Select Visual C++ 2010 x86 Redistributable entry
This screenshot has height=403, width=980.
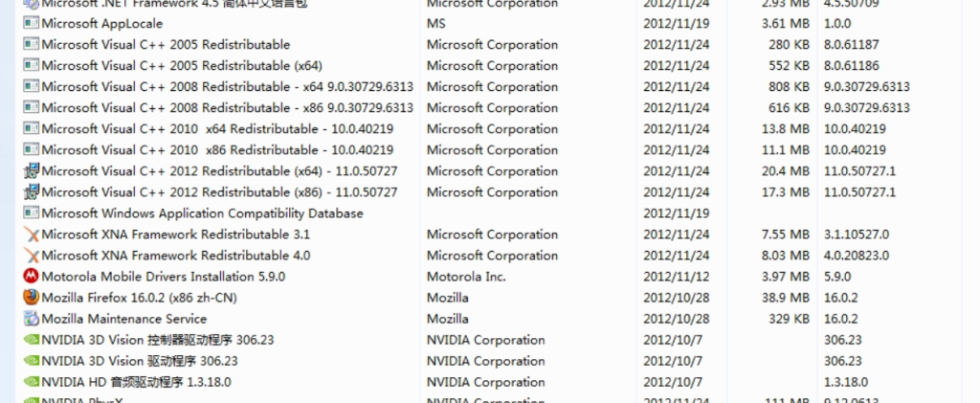click(217, 150)
